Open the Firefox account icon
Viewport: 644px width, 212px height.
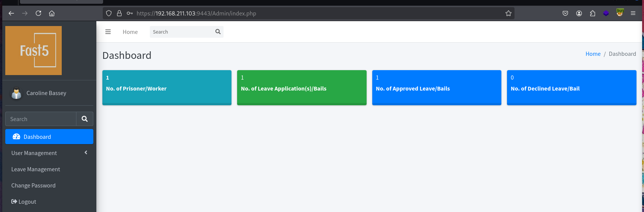tap(579, 13)
